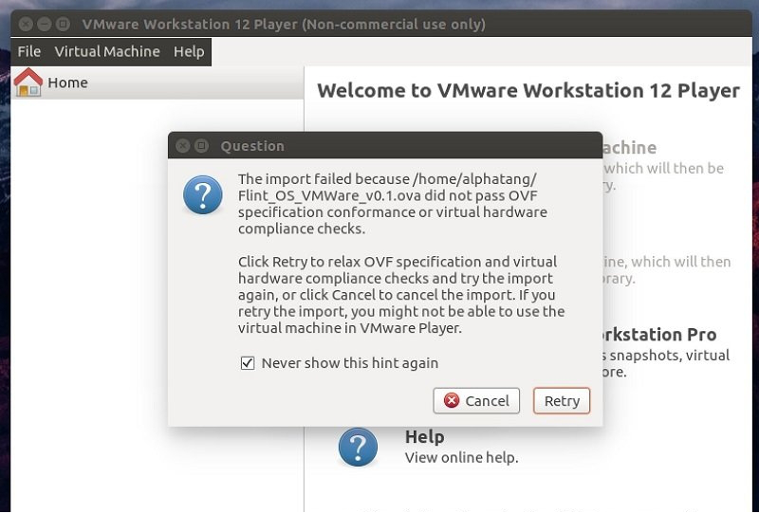Image resolution: width=759 pixels, height=532 pixels.
Task: Click 'Welcome to VMware Workstation 12 Player' heading
Action: (x=528, y=90)
